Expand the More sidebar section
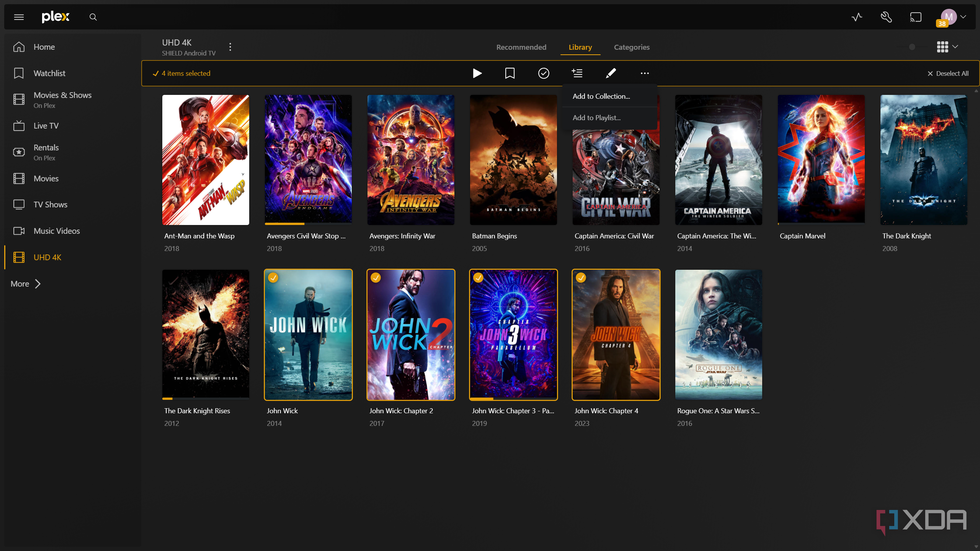Image resolution: width=980 pixels, height=551 pixels. pyautogui.click(x=25, y=284)
